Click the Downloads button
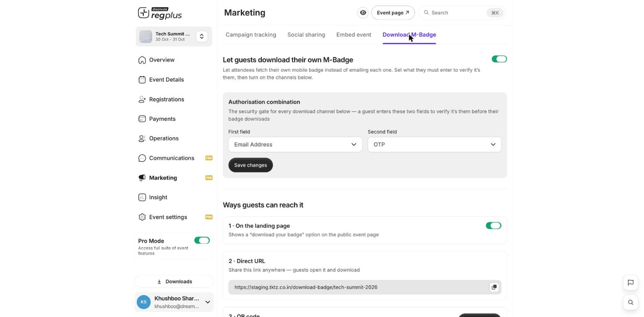 pos(174,282)
